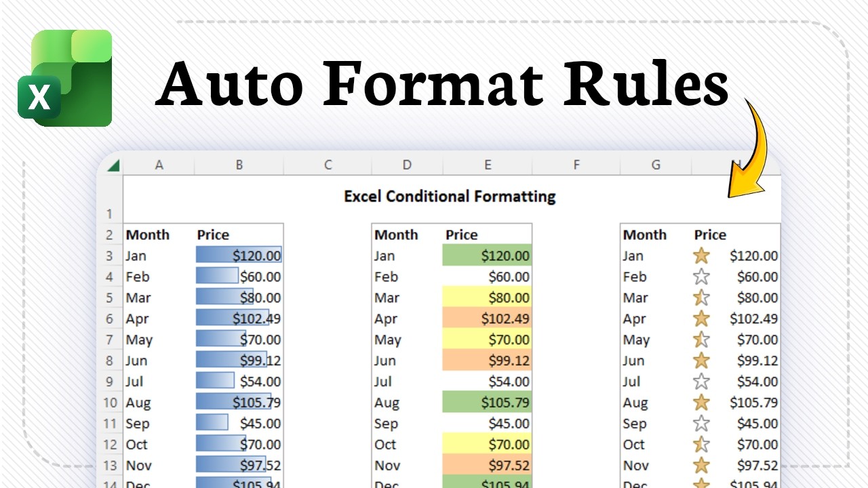Select column F header
Viewport: 868px width, 488px height.
coord(576,165)
